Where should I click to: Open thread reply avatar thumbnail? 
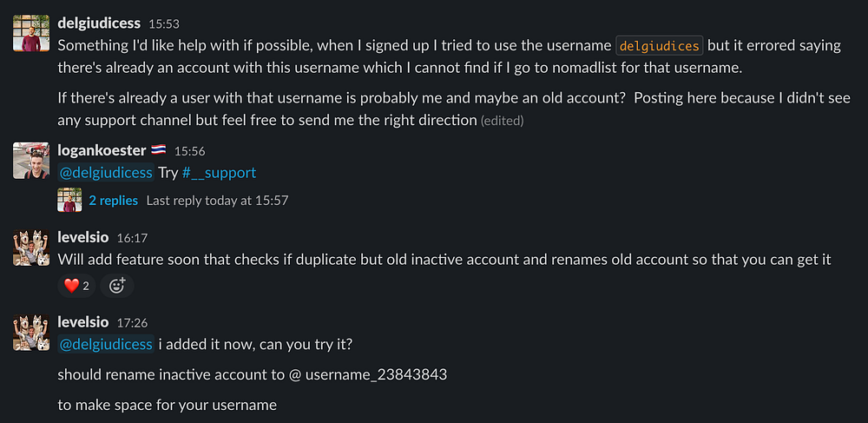tap(69, 201)
